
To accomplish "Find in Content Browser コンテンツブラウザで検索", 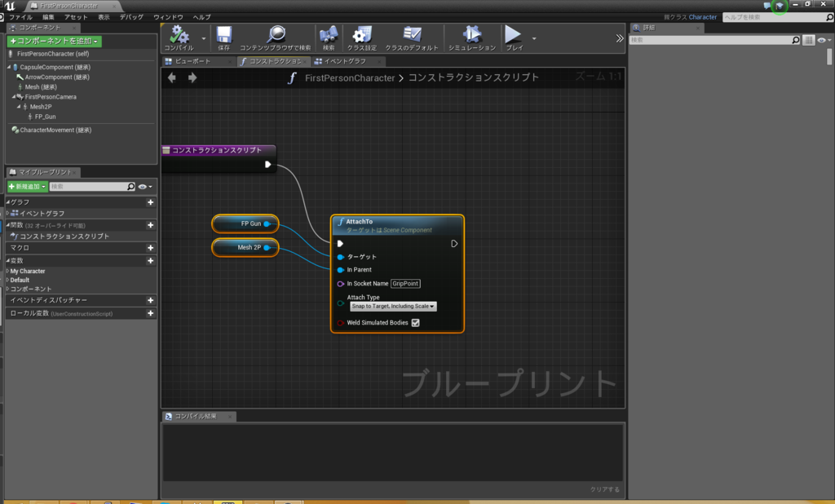I will 276,38.
